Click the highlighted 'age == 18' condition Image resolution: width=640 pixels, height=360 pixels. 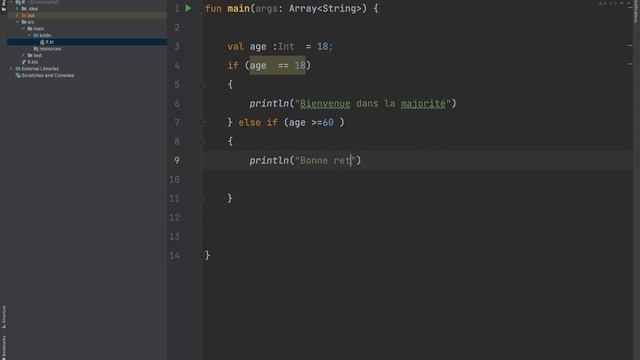tap(277, 65)
